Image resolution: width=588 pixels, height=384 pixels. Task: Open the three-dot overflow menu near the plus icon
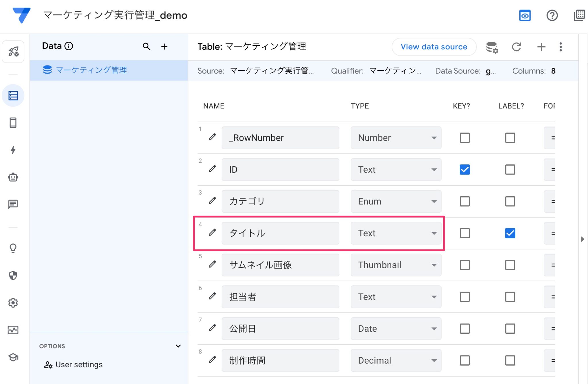tap(560, 47)
